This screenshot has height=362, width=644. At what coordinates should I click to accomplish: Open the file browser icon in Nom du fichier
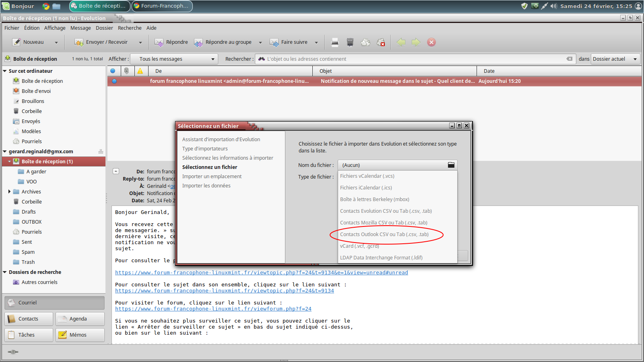coord(451,165)
